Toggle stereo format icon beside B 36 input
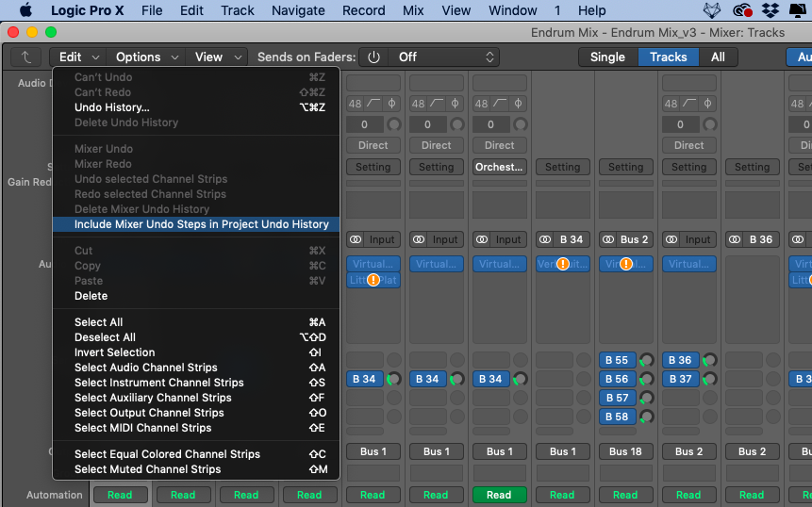 [735, 239]
